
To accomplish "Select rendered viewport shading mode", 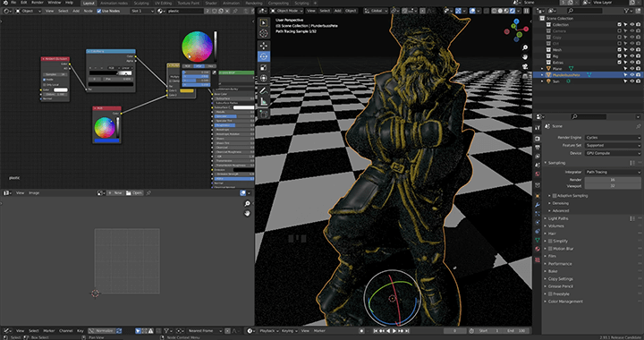I will click(x=513, y=11).
